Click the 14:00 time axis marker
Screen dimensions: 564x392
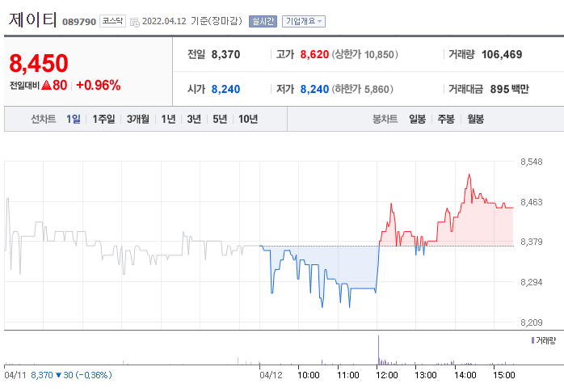coord(465,375)
